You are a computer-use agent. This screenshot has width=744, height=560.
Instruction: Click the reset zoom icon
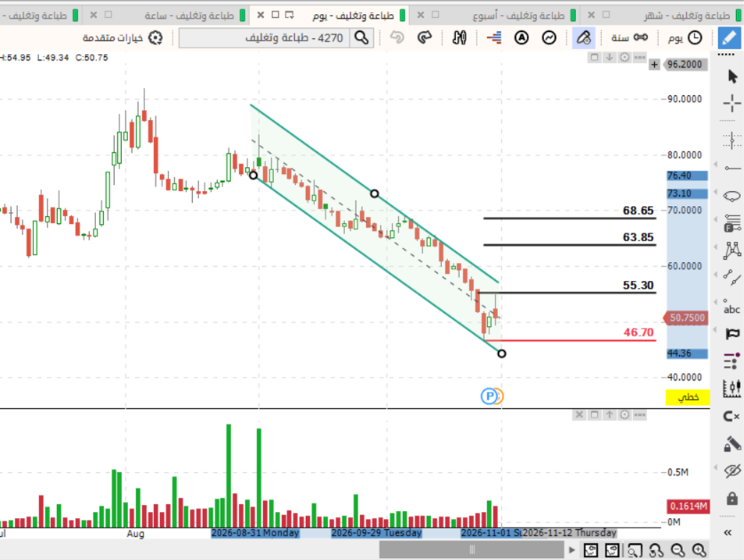(656, 550)
